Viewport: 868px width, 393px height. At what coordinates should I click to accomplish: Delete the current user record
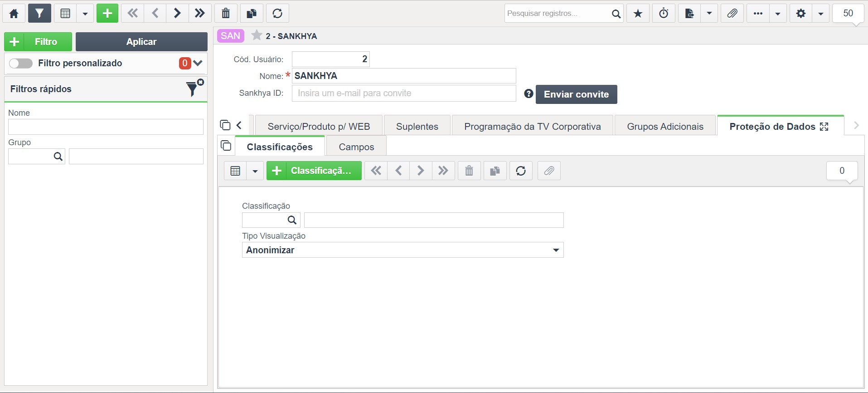click(226, 13)
